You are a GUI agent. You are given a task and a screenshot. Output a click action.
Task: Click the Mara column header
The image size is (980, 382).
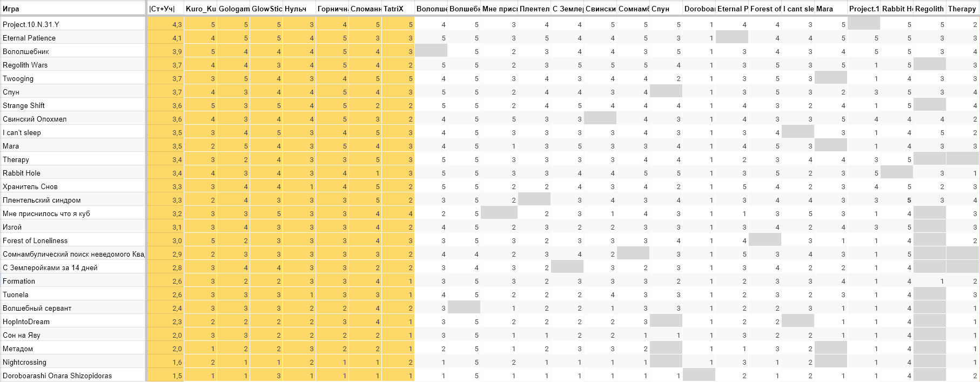point(830,9)
